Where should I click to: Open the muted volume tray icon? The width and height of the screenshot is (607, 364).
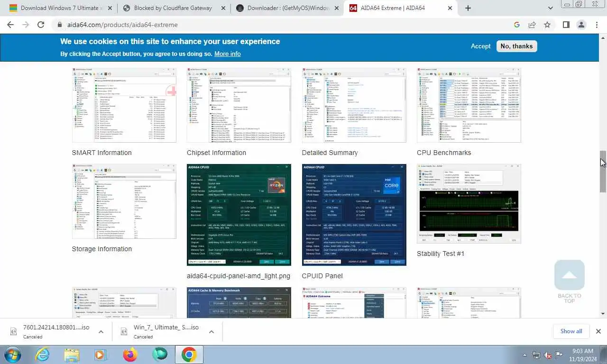pyautogui.click(x=547, y=355)
